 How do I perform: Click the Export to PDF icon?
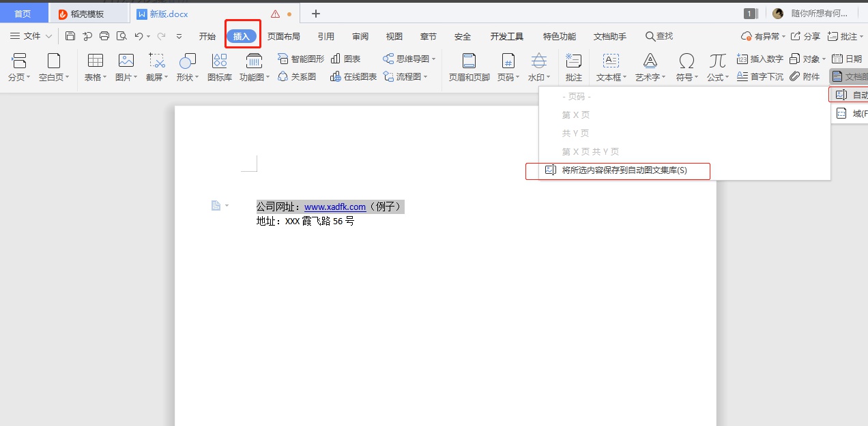point(87,36)
